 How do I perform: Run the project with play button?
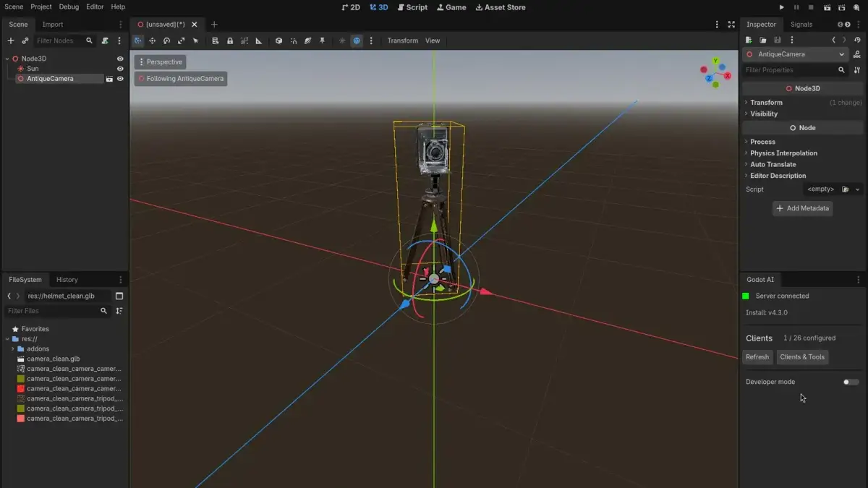coord(781,7)
